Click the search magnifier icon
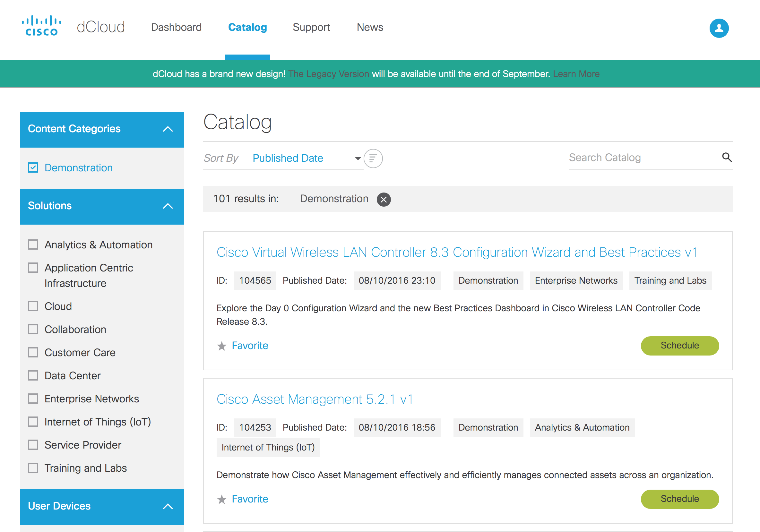This screenshot has width=760, height=532. click(727, 157)
